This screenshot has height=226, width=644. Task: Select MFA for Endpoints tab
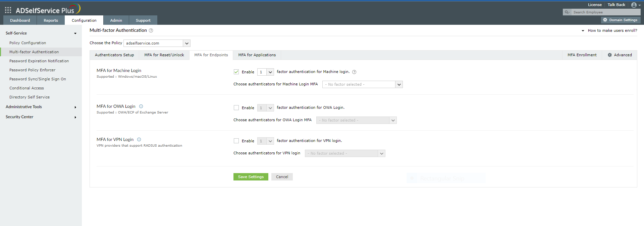tap(211, 55)
